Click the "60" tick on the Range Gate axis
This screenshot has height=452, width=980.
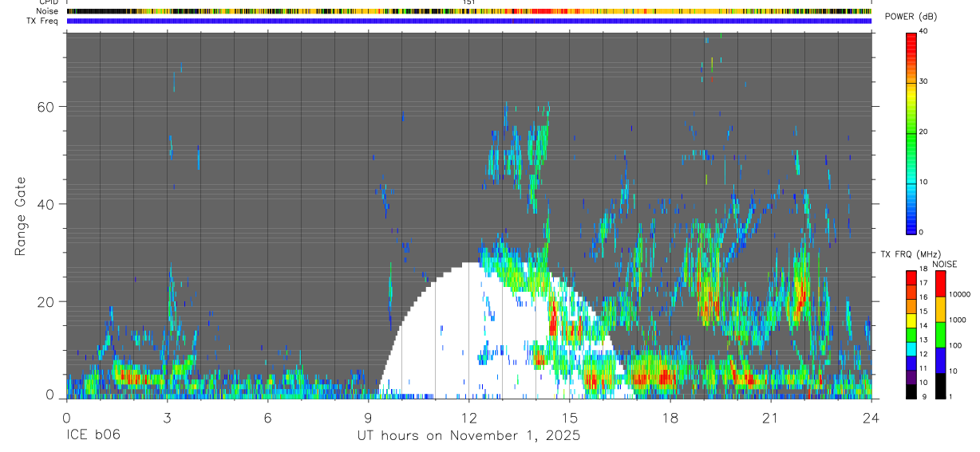[47, 107]
